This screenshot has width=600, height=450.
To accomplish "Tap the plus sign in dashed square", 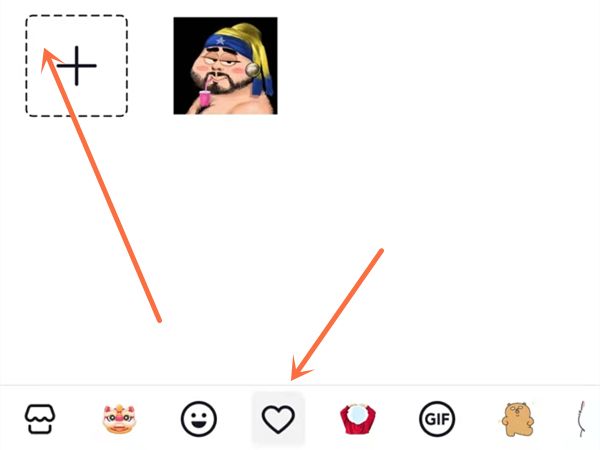I will coord(77,65).
